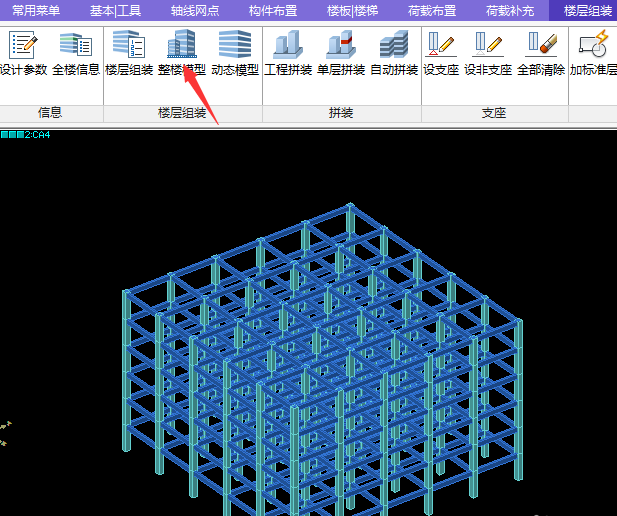Image resolution: width=617 pixels, height=516 pixels.
Task: Choose the 设支座 set support tool
Action: (441, 53)
